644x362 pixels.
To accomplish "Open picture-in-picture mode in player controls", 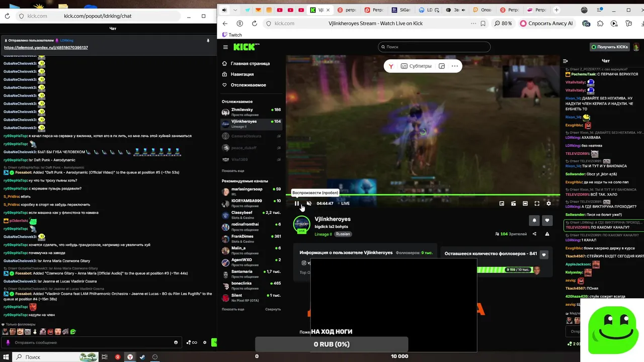I will pos(502,203).
